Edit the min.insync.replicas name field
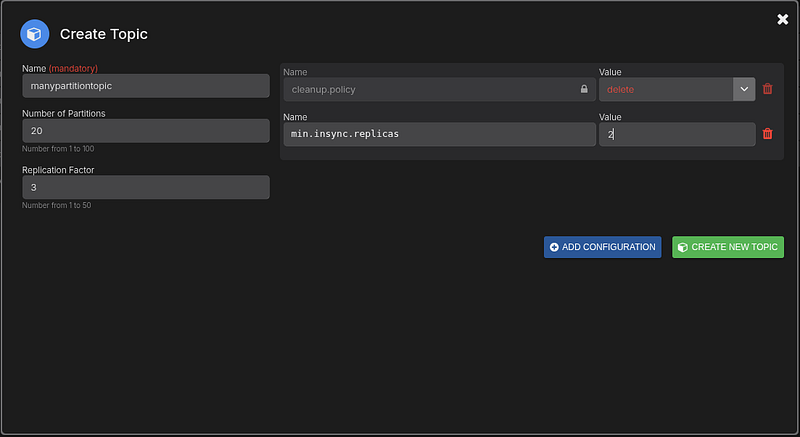This screenshot has width=800, height=437. click(x=439, y=134)
